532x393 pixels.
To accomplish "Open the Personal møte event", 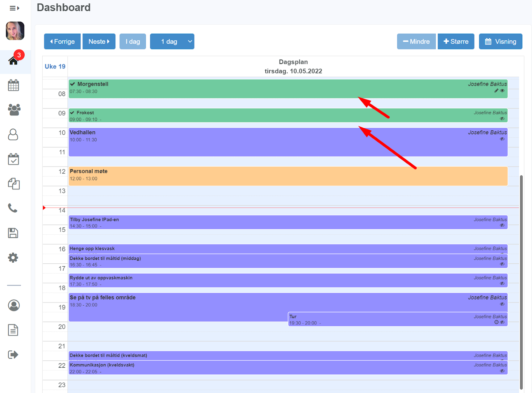I will (288, 176).
